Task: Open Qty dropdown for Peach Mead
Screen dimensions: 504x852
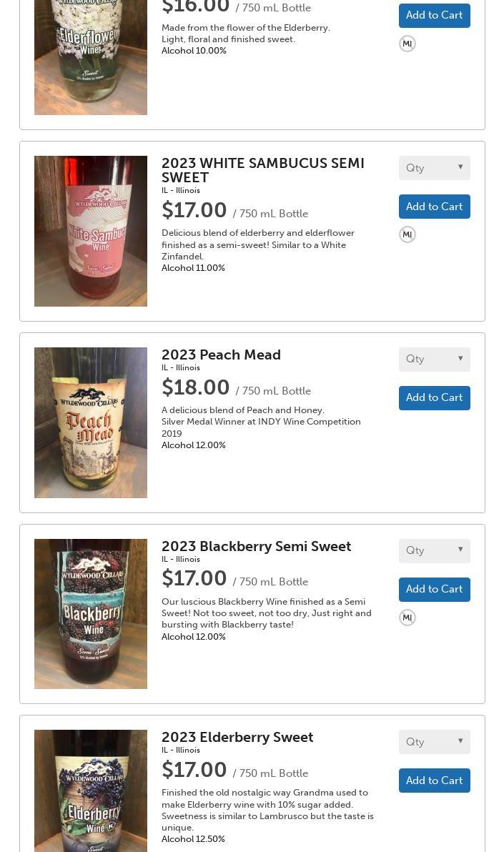Action: pyautogui.click(x=434, y=359)
